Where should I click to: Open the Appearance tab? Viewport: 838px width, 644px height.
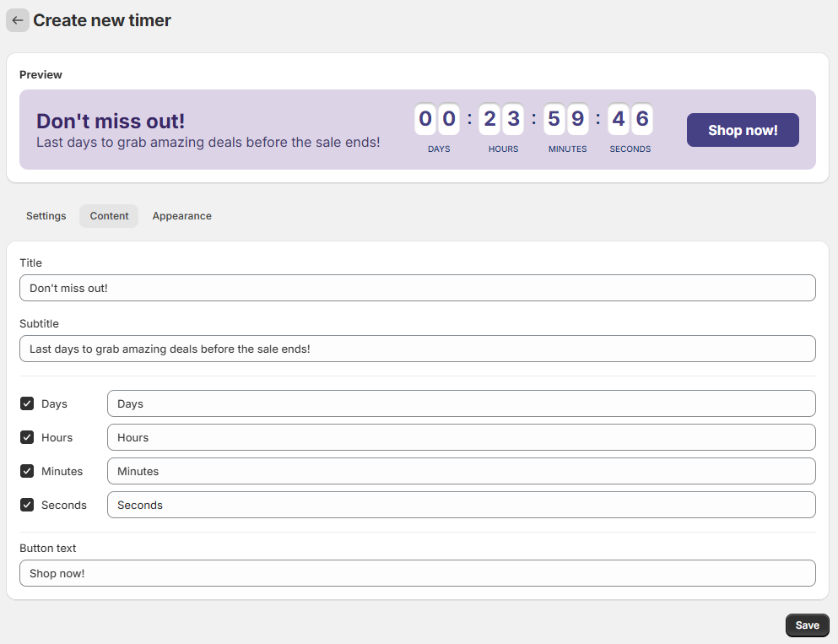181,216
